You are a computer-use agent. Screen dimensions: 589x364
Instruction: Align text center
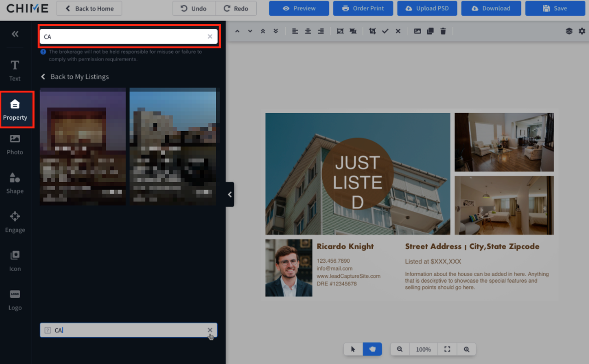pos(308,31)
